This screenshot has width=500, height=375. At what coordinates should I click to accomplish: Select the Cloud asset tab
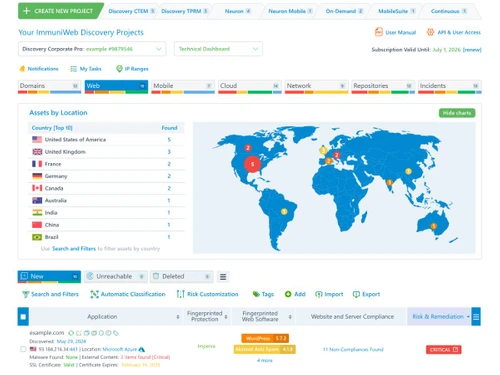click(250, 87)
